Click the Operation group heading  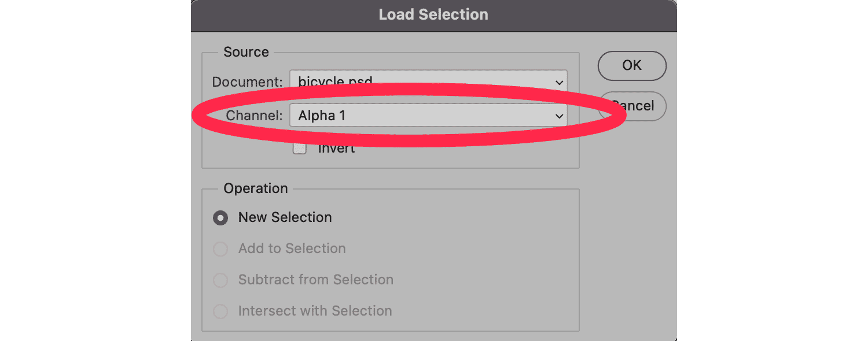(x=255, y=188)
